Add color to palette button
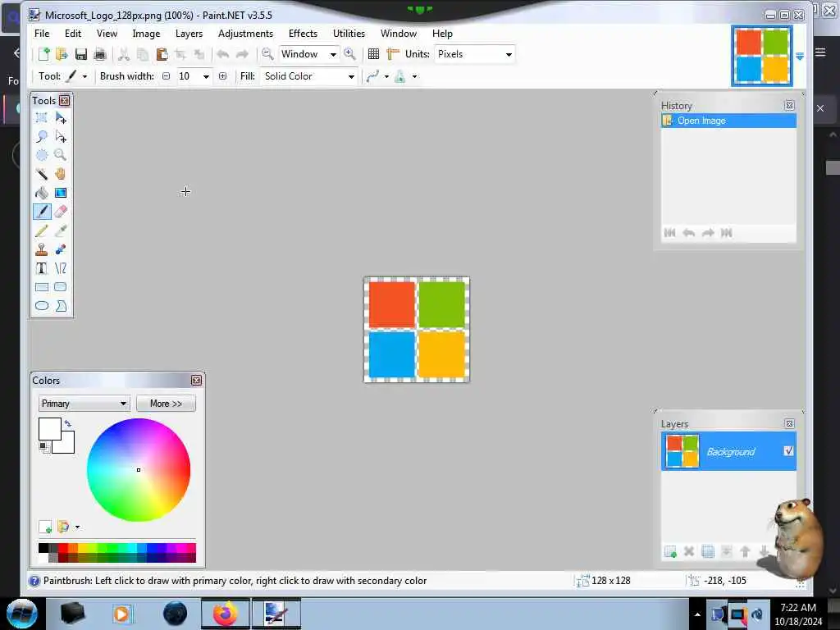This screenshot has width=840, height=630. tap(45, 527)
